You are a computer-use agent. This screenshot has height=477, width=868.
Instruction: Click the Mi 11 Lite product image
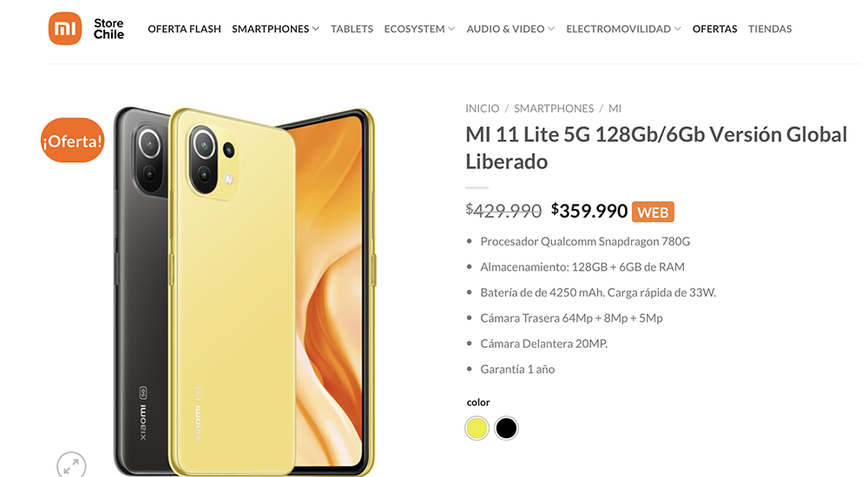pyautogui.click(x=244, y=291)
